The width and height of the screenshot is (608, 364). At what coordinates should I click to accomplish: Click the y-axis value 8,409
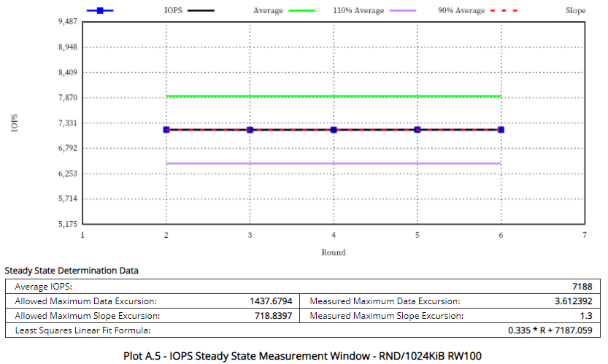pyautogui.click(x=68, y=72)
